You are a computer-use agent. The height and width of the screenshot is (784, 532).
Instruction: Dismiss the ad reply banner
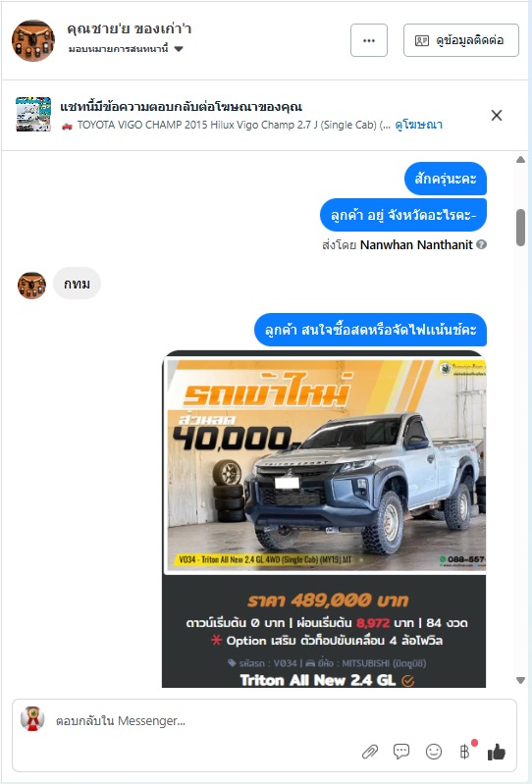[497, 116]
